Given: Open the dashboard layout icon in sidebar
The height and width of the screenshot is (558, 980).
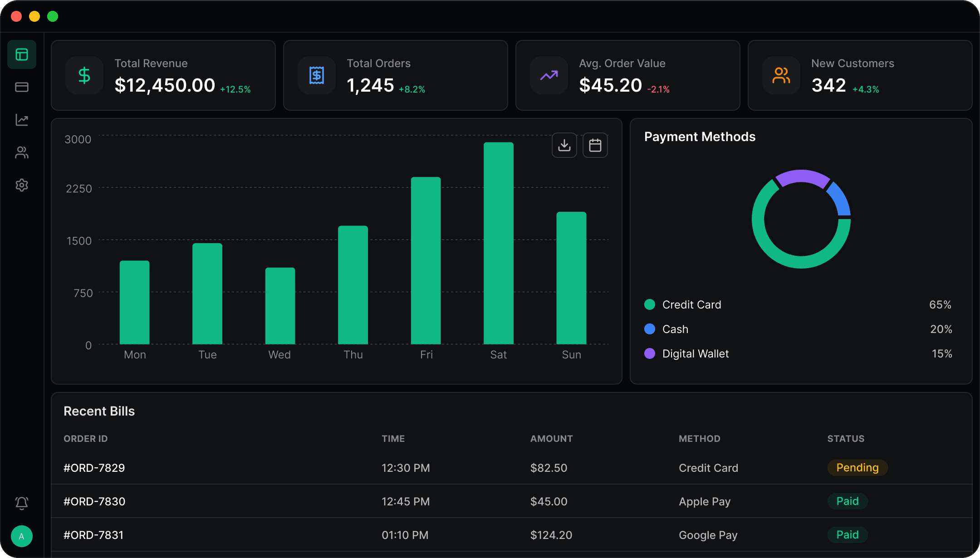Looking at the screenshot, I should click(x=22, y=54).
